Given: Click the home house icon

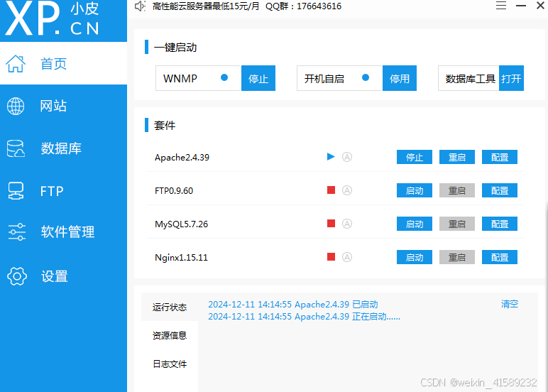Looking at the screenshot, I should click(x=16, y=64).
